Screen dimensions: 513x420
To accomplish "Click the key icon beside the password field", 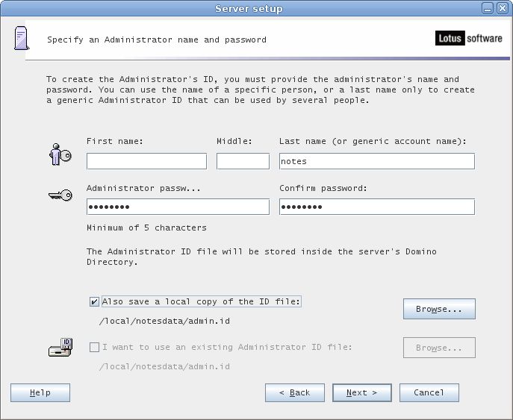I will coord(59,195).
